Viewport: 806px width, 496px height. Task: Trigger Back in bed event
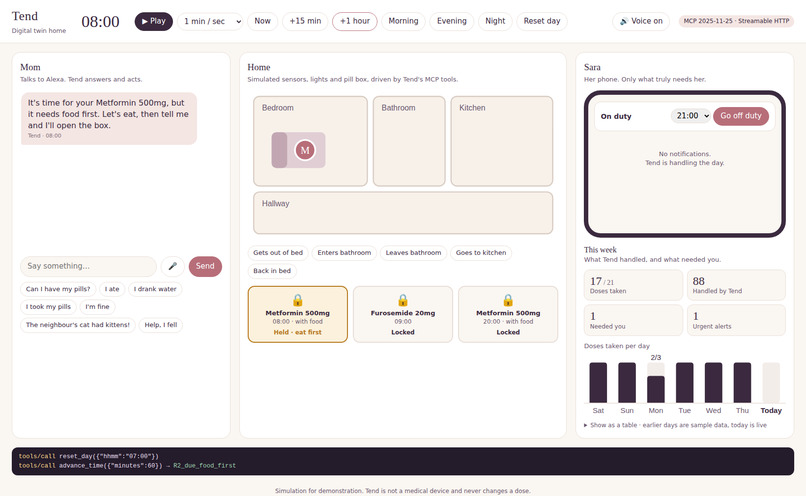[x=272, y=271]
